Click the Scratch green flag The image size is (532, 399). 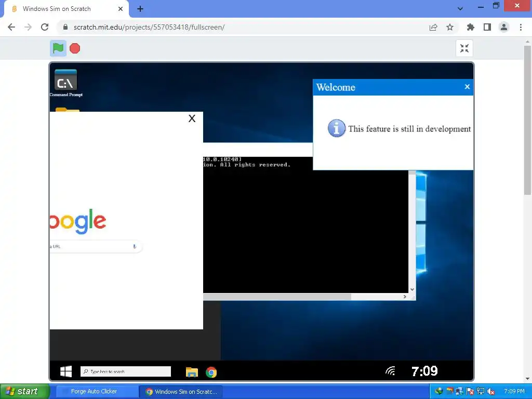(x=58, y=48)
